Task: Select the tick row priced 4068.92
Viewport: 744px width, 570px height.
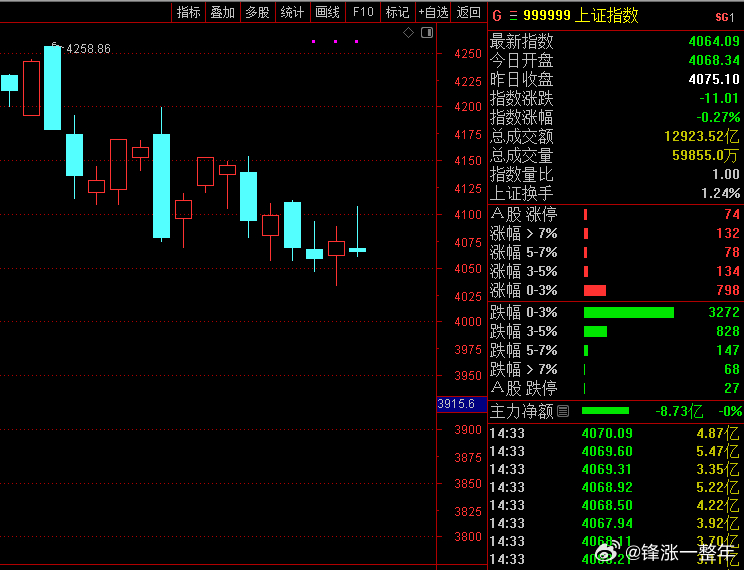Action: [614, 487]
